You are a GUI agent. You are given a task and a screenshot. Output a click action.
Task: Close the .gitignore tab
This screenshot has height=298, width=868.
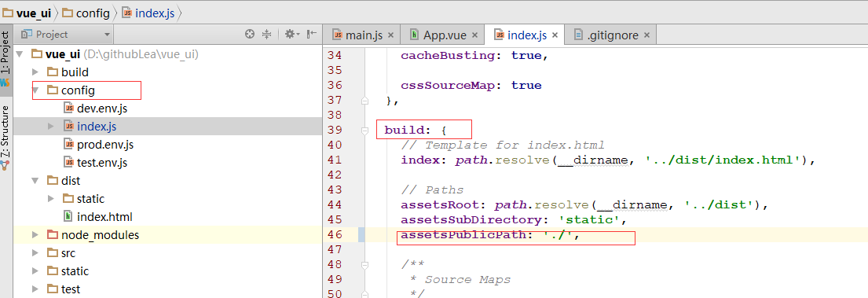646,35
